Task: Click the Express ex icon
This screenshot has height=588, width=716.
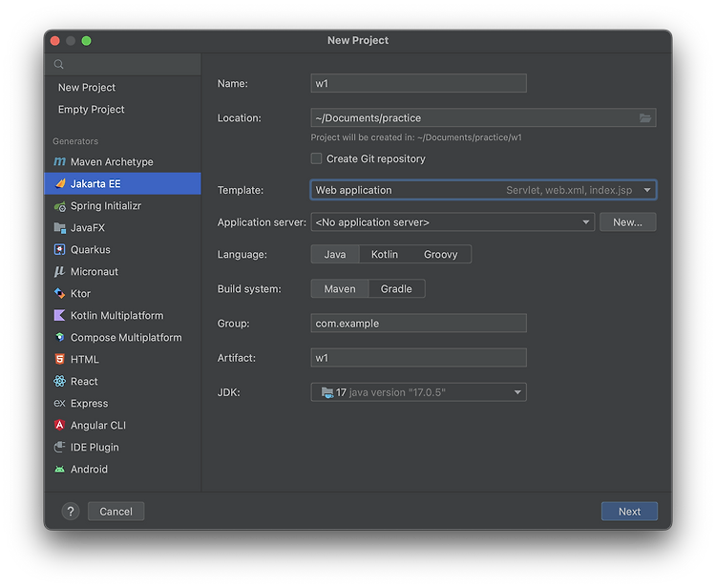Action: coord(60,403)
